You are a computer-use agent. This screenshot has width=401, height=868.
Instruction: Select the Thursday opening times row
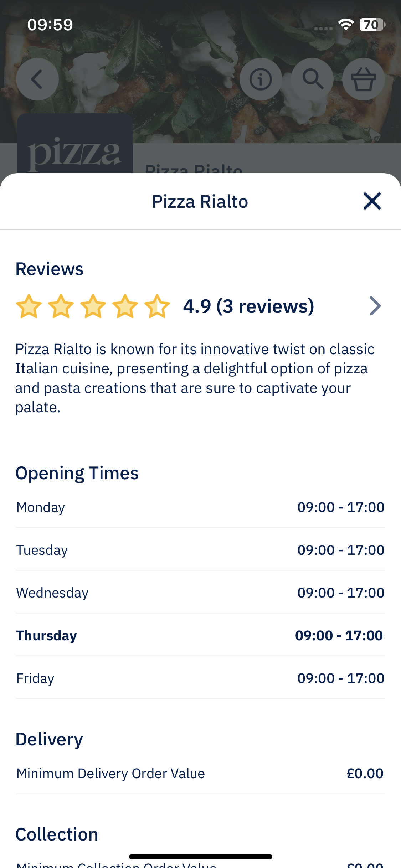[x=200, y=635]
